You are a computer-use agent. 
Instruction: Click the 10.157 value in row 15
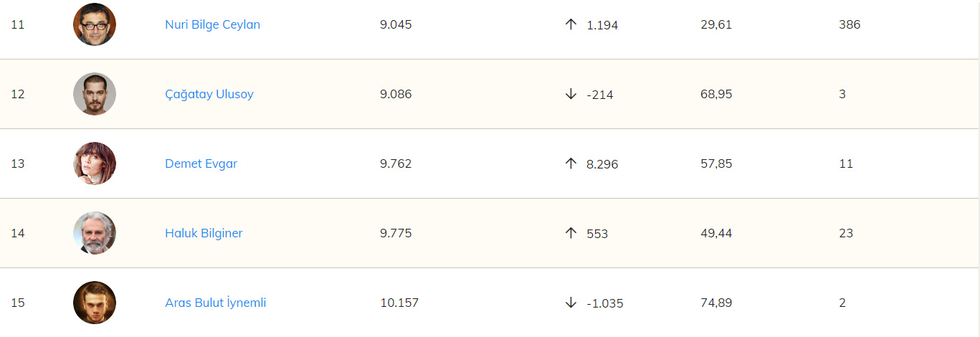(x=399, y=303)
